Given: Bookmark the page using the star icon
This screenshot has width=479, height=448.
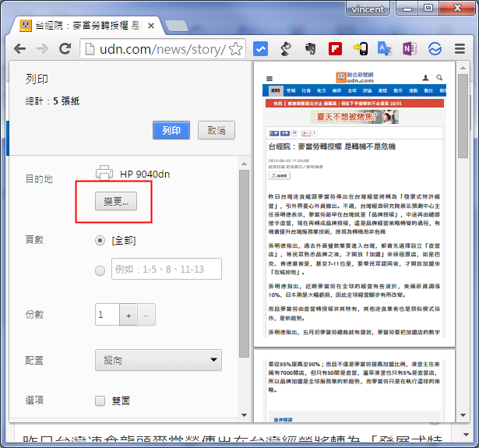Looking at the screenshot, I should click(x=235, y=49).
